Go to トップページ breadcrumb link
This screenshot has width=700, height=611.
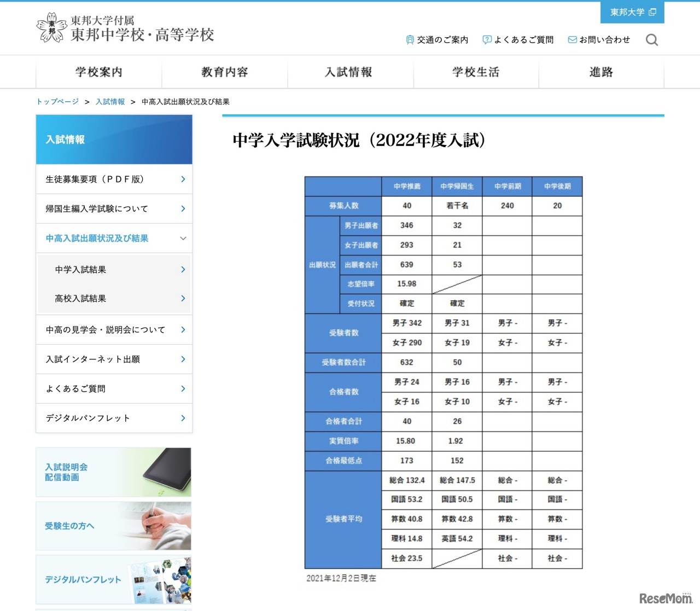pyautogui.click(x=57, y=102)
